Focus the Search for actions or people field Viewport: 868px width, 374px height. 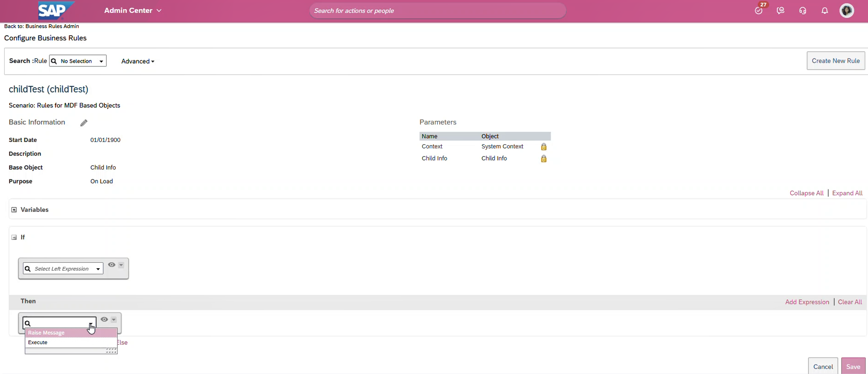[x=437, y=11]
